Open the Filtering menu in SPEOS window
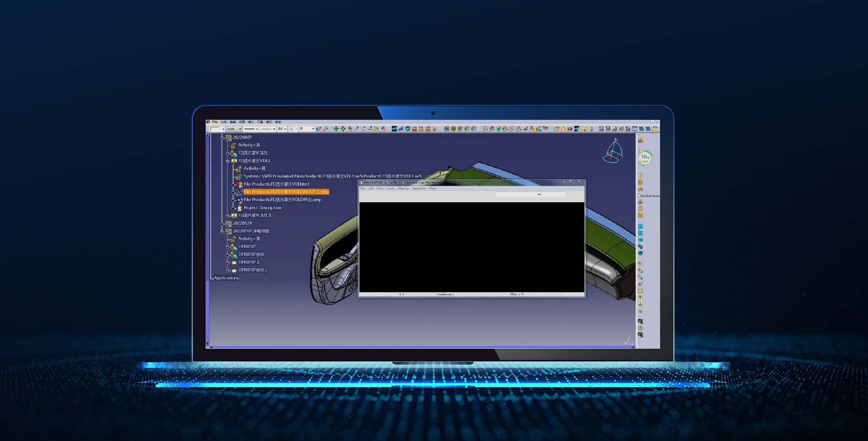The width and height of the screenshot is (868, 441). tap(403, 189)
